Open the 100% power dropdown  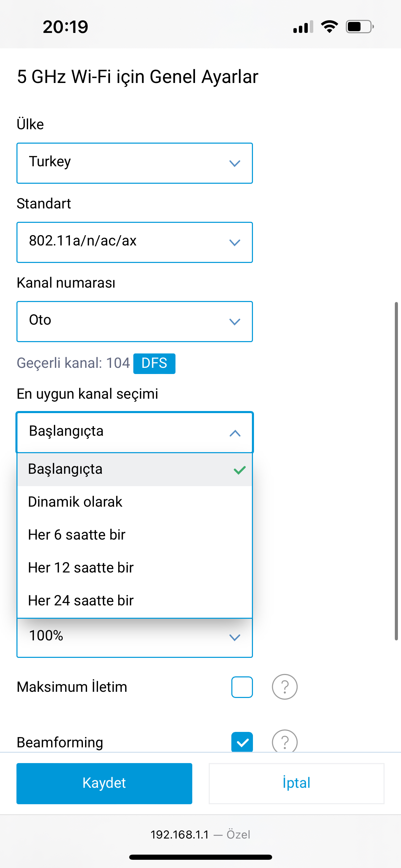pos(135,638)
